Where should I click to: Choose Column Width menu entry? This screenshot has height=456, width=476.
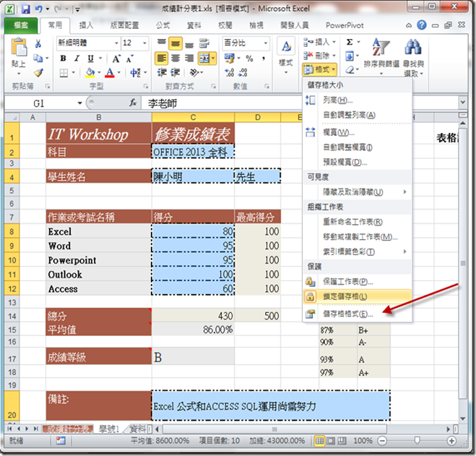click(358, 132)
